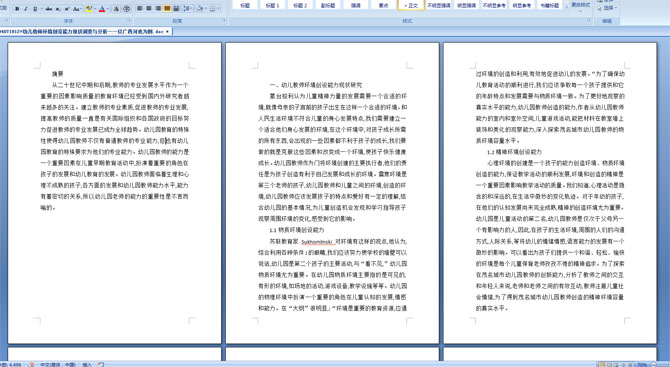Toggle character shading button
The width and height of the screenshot is (670, 367).
116,9
